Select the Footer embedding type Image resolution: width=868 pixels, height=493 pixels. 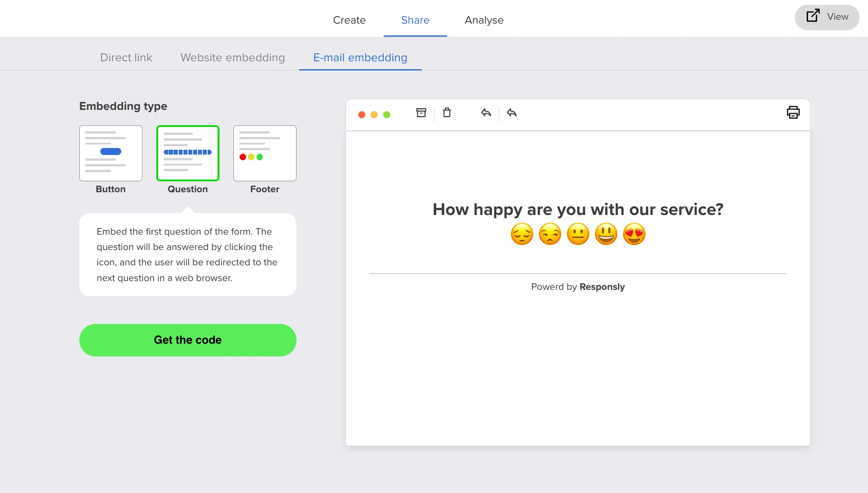pyautogui.click(x=265, y=153)
